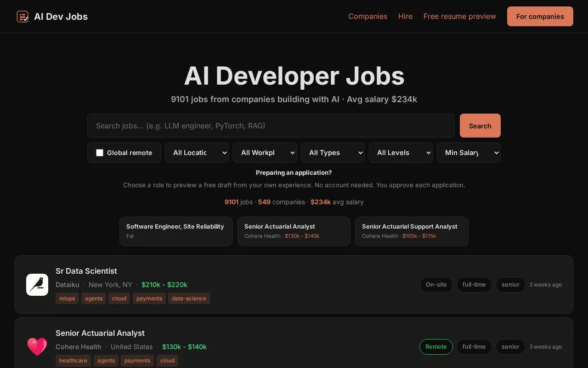The image size is (588, 368).
Task: Open the Cohere Health heart logo
Action: pos(37,347)
